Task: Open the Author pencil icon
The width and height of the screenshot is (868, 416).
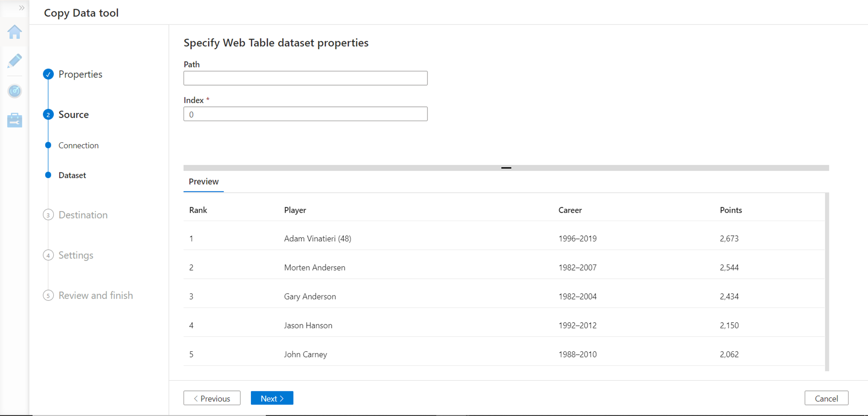Action: click(15, 61)
